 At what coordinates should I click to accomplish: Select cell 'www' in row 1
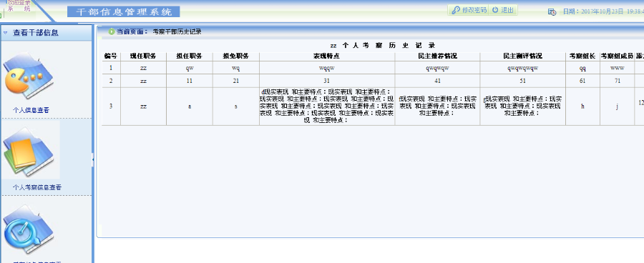tap(617, 68)
